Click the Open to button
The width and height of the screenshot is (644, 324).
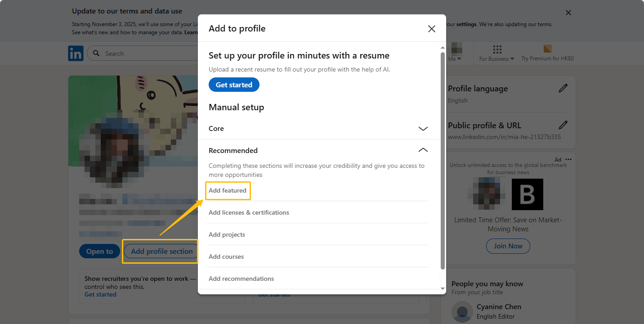coord(99,252)
